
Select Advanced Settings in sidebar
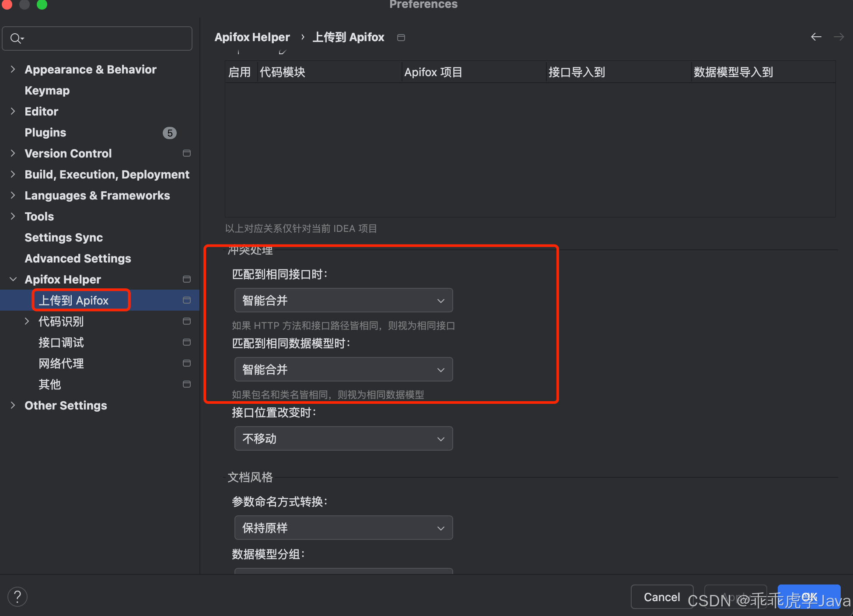pyautogui.click(x=78, y=259)
